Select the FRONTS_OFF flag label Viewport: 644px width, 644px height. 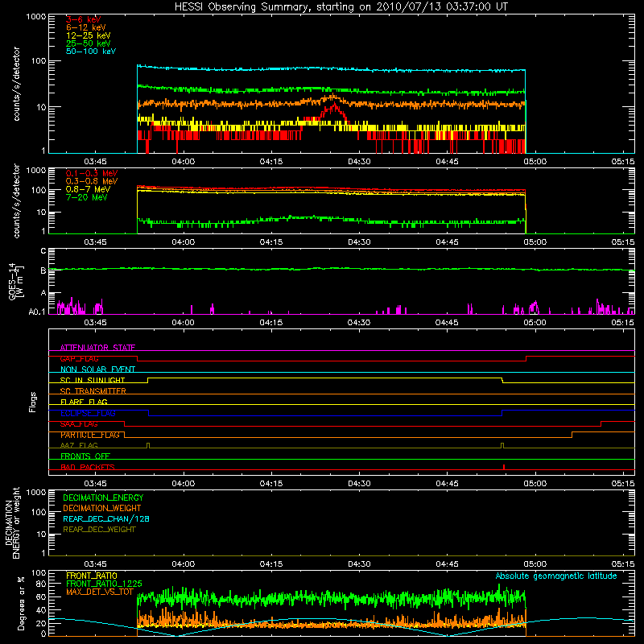coord(85,456)
